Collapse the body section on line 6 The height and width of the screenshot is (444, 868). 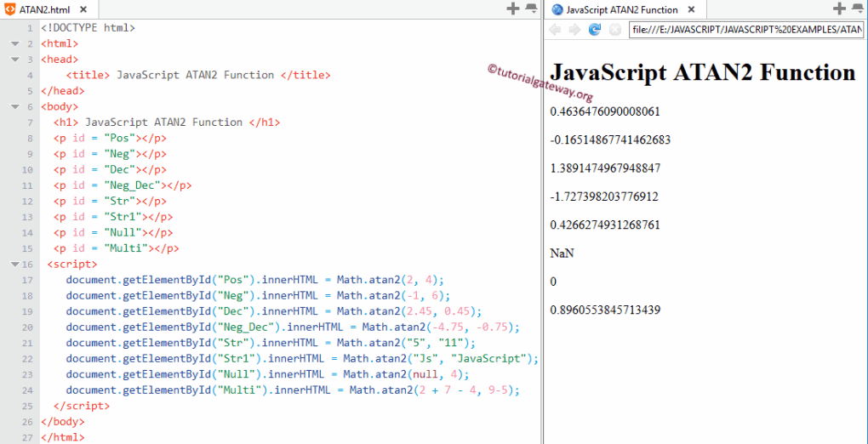point(15,107)
